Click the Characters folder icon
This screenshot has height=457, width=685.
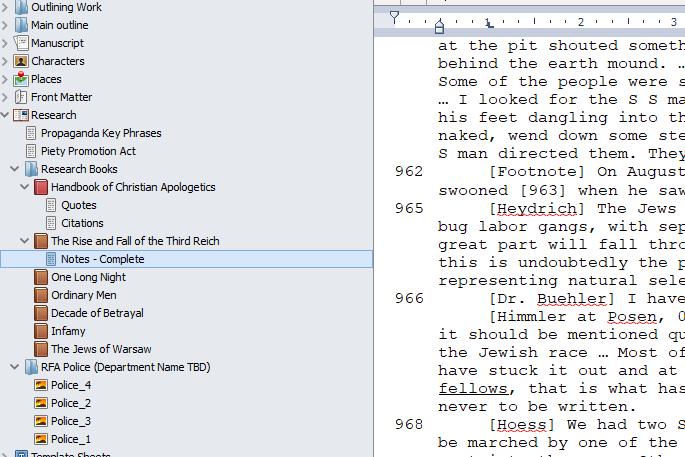tap(21, 61)
